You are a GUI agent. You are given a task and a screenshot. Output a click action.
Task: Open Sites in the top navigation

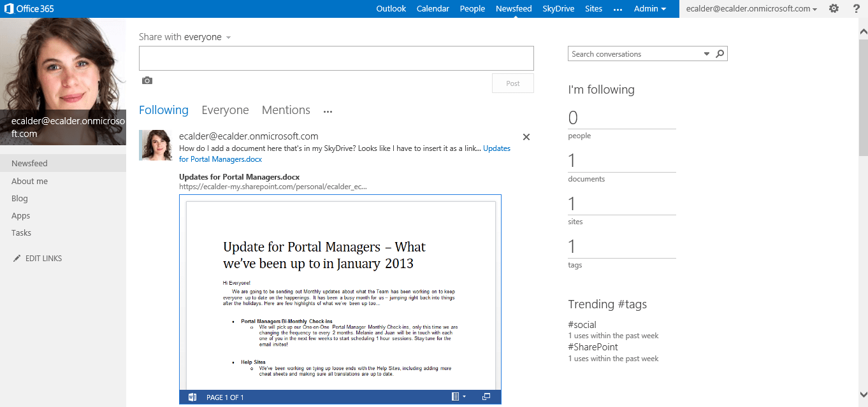coord(593,9)
